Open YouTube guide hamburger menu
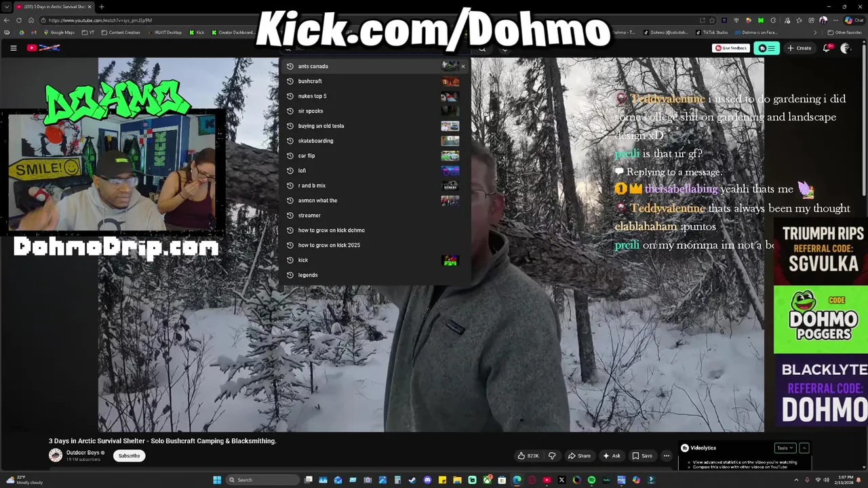Image resolution: width=868 pixels, height=488 pixels. (13, 48)
